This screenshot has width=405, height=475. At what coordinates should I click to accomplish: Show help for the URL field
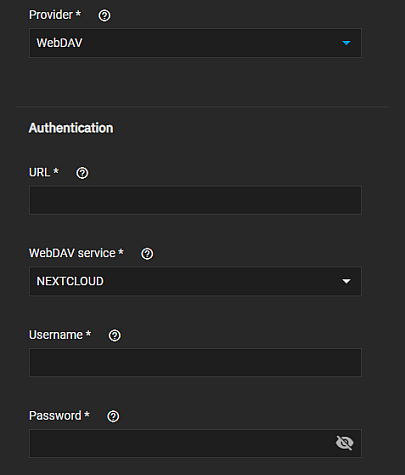(82, 173)
